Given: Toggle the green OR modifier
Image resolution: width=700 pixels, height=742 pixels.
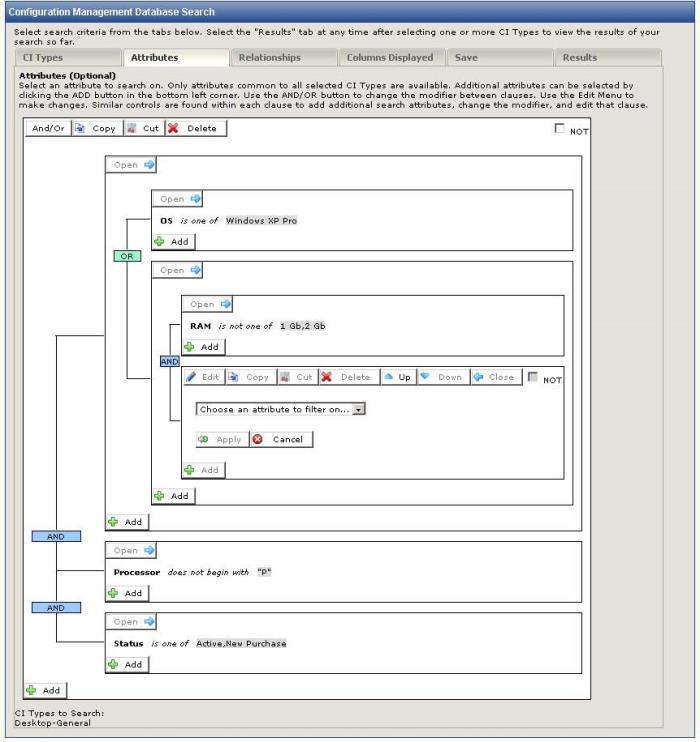Looking at the screenshot, I should pos(127,256).
